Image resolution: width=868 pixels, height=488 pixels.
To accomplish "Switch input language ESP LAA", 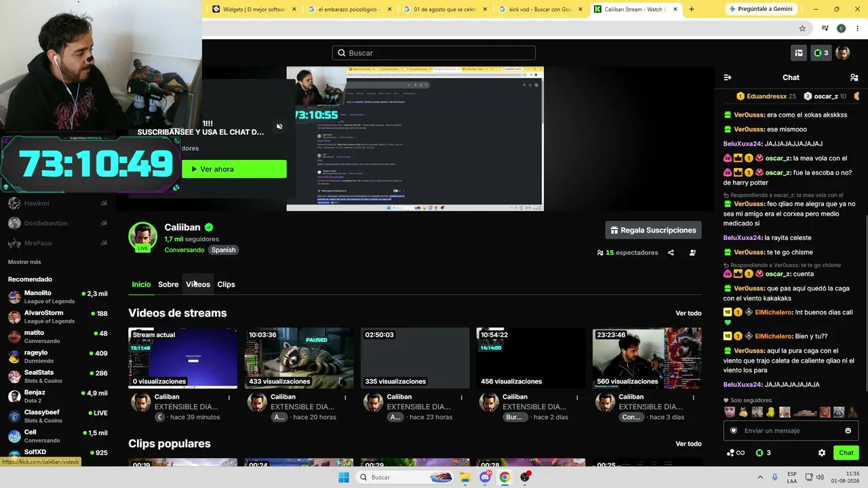I will pyautogui.click(x=792, y=477).
